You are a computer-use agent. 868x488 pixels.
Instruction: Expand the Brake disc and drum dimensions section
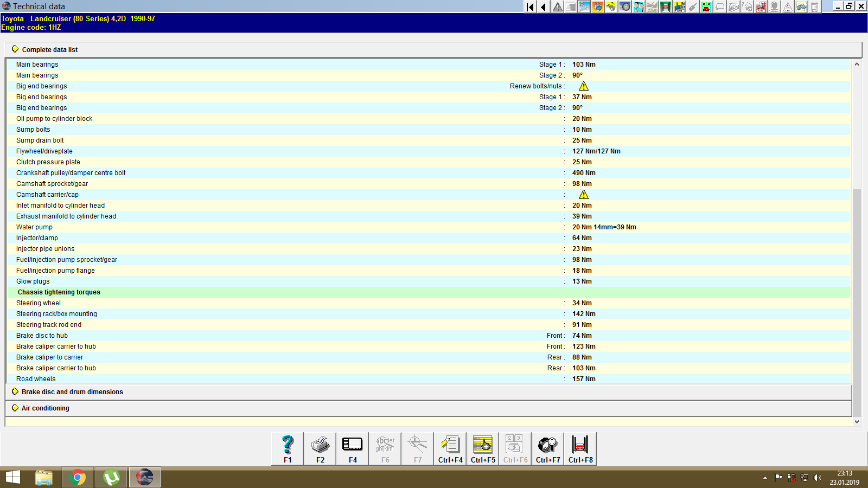(x=71, y=391)
